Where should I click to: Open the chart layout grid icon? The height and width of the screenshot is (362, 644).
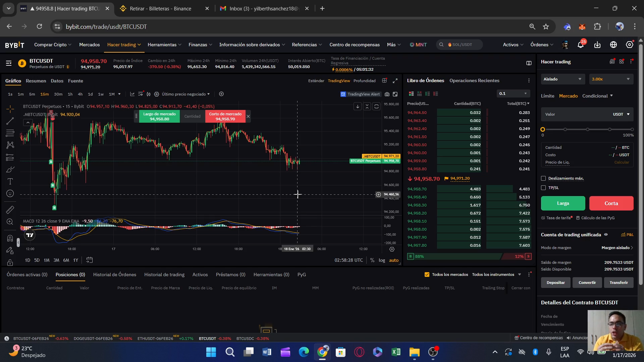click(384, 81)
